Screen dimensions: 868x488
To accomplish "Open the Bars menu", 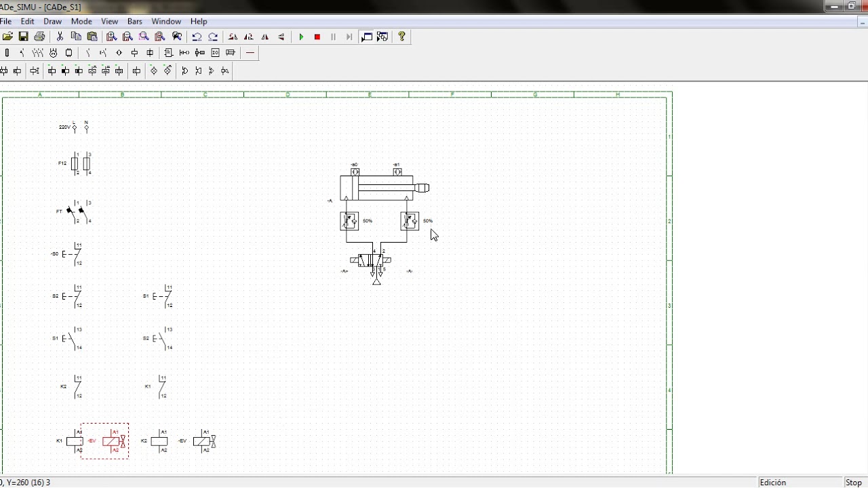I will 135,21.
